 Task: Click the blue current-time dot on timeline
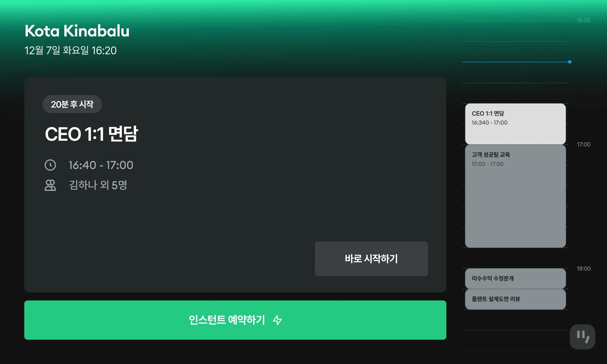[x=570, y=62]
